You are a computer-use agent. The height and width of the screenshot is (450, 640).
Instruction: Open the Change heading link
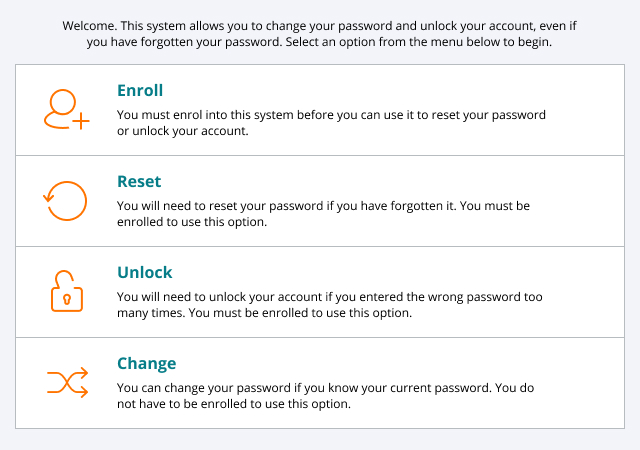pyautogui.click(x=147, y=363)
